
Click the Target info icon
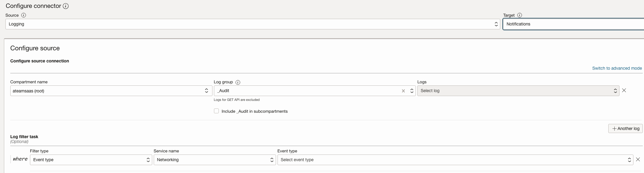pos(520,15)
